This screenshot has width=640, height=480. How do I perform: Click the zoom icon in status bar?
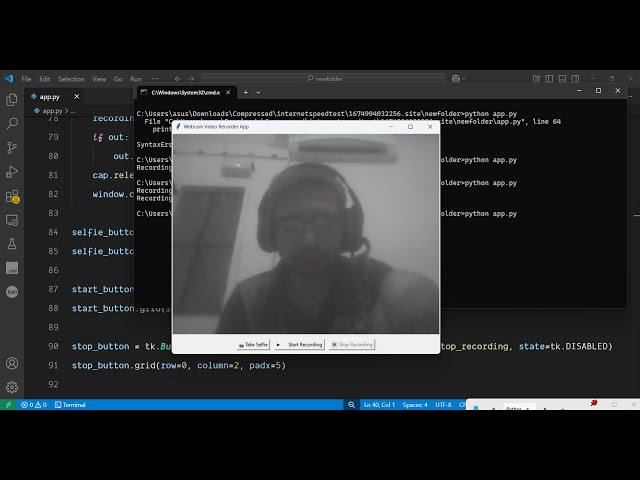[x=351, y=404]
